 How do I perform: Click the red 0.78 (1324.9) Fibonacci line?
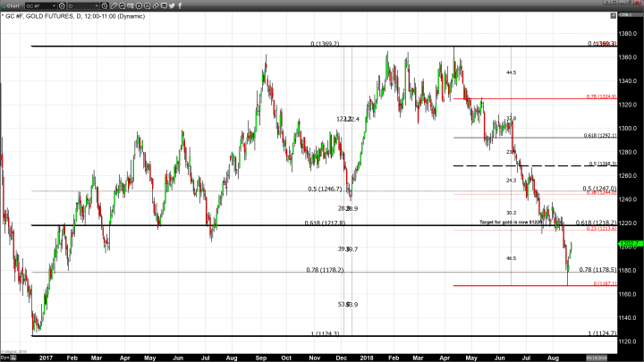point(528,98)
